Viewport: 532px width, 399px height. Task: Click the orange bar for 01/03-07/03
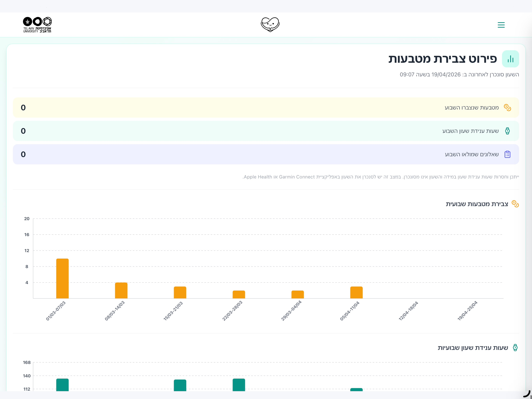tap(62, 278)
